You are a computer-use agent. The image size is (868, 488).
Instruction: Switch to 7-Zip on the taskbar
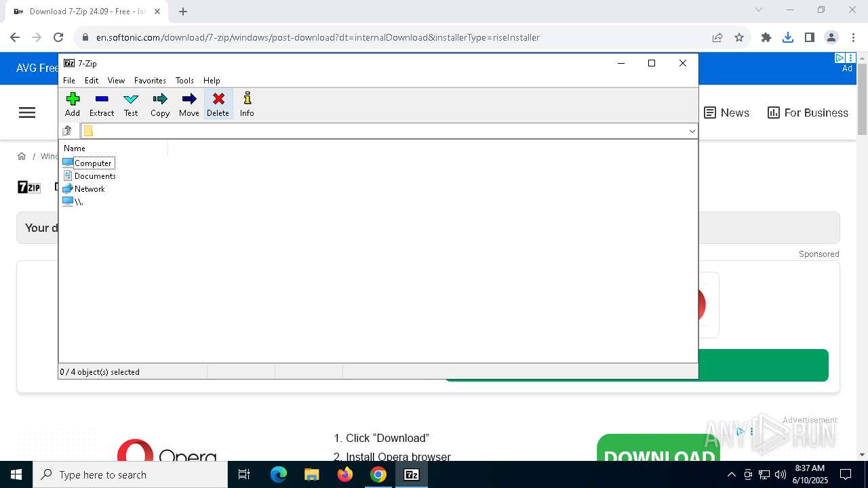click(412, 474)
